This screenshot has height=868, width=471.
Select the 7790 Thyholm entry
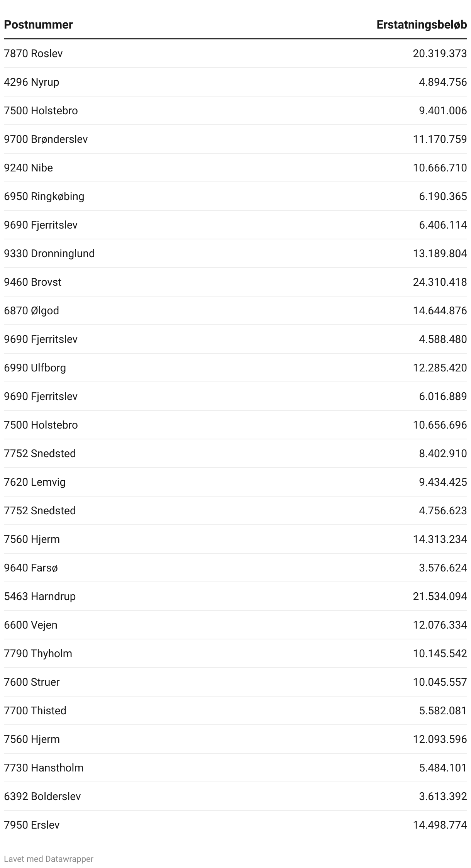[x=38, y=653]
